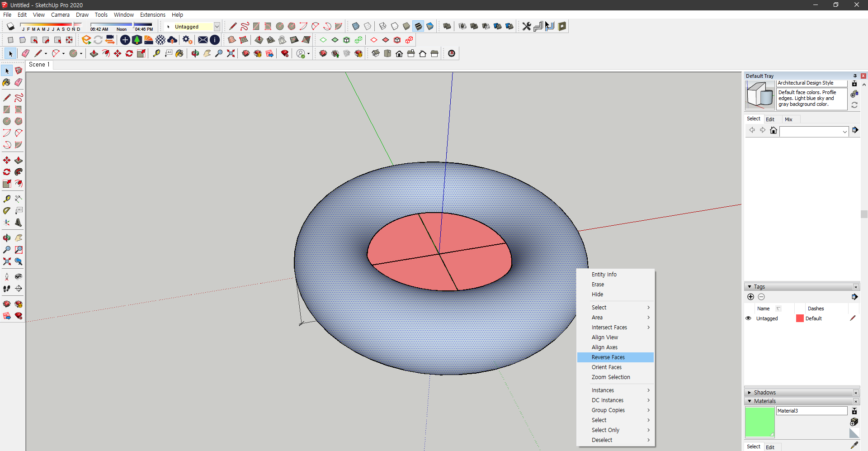Image resolution: width=868 pixels, height=451 pixels.
Task: Select Orient Faces menu entry
Action: tap(615, 367)
